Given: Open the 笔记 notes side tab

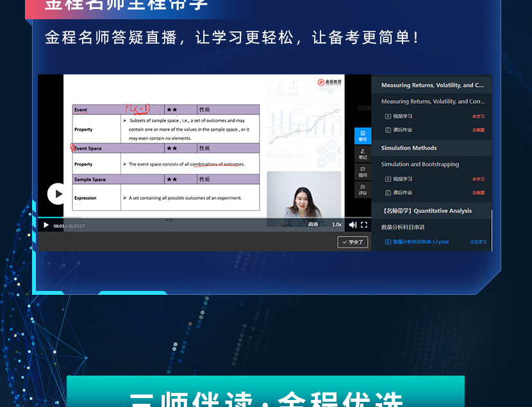Looking at the screenshot, I should [x=363, y=154].
